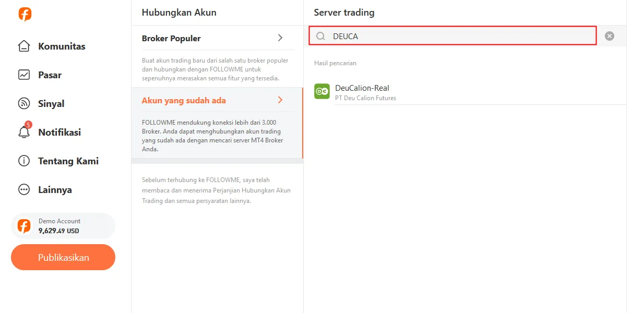Click the Pasar chart icon
644x313 pixels.
[x=24, y=75]
